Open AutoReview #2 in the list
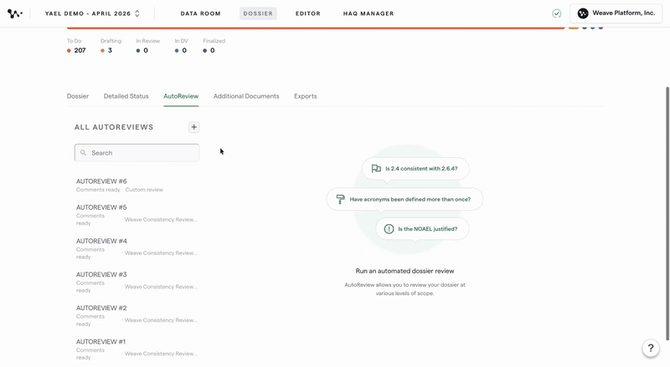Image resolution: width=670 pixels, height=367 pixels. (x=137, y=316)
